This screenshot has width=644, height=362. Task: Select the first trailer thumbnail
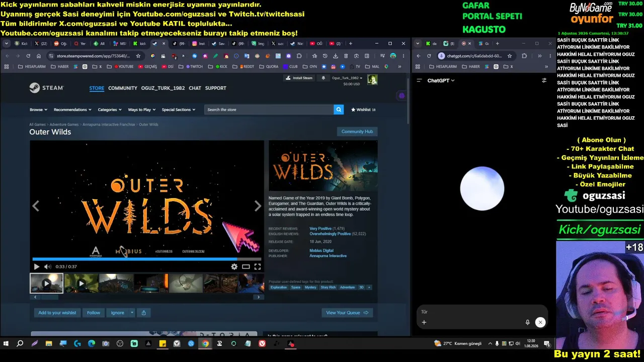coord(46,283)
